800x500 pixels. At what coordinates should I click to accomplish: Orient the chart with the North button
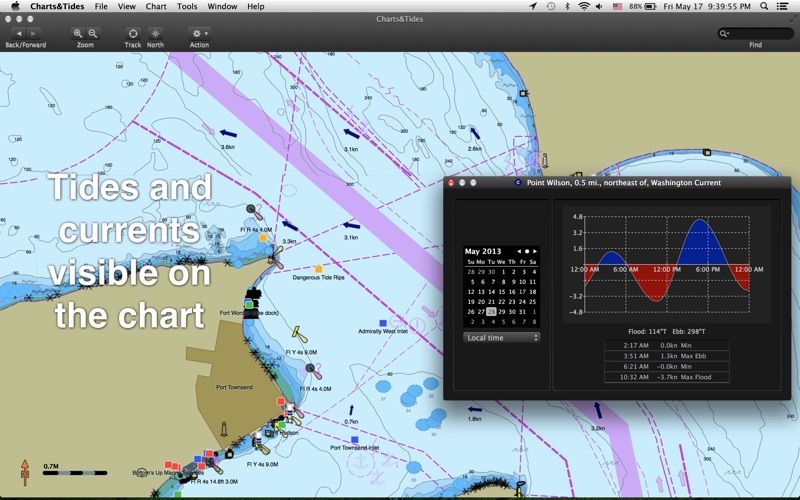[155, 34]
